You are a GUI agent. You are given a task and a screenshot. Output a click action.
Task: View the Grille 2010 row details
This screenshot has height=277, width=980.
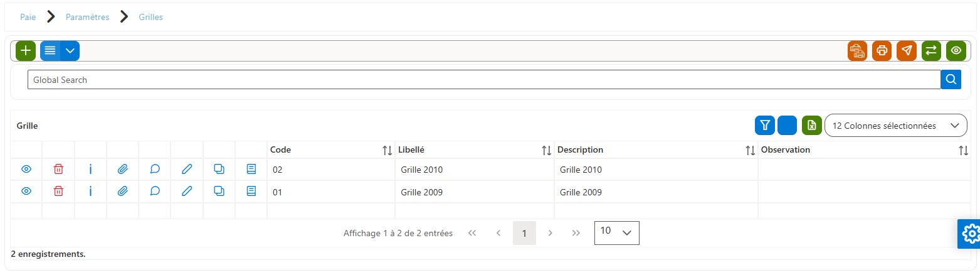[26, 170]
